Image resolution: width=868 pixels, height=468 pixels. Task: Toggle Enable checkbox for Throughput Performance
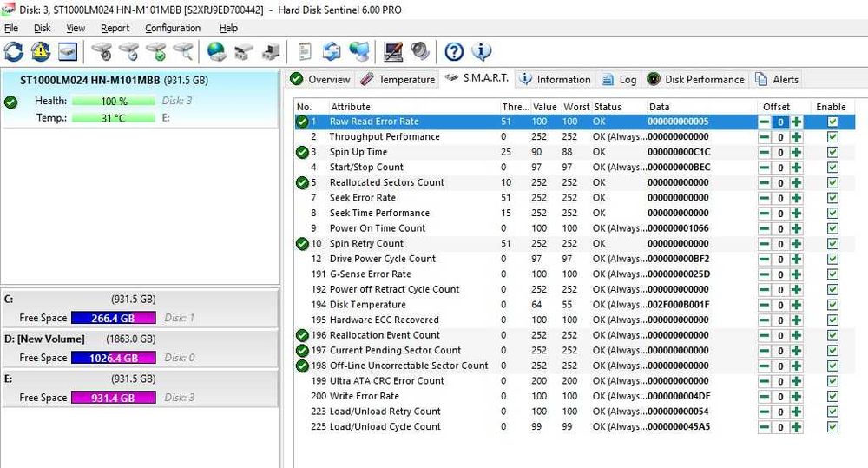832,137
